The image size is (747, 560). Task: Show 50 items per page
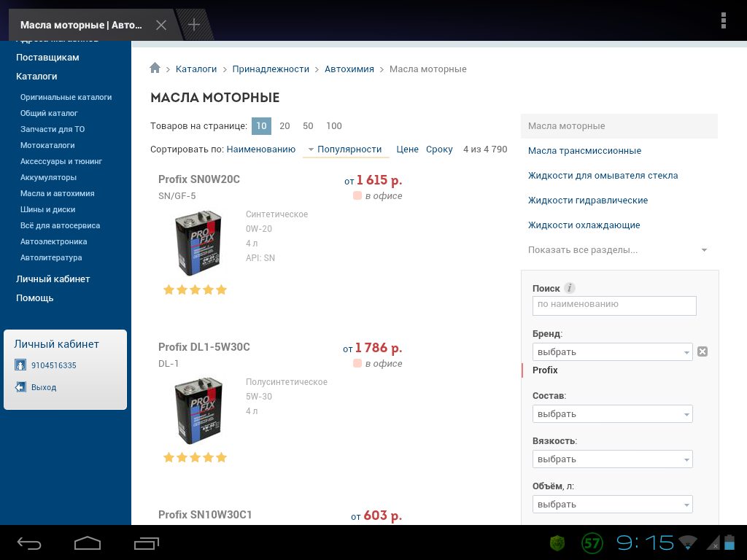(308, 125)
